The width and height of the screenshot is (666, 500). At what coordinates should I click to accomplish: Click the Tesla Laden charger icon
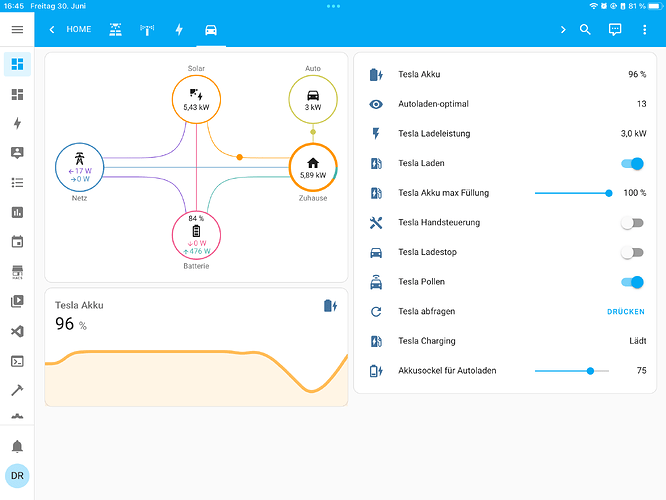[376, 164]
